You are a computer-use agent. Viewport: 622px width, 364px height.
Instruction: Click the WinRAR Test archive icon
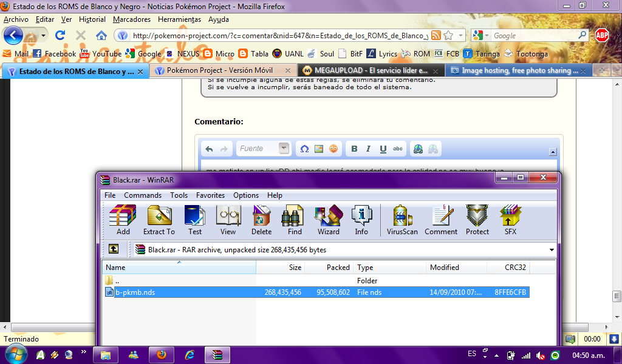195,220
